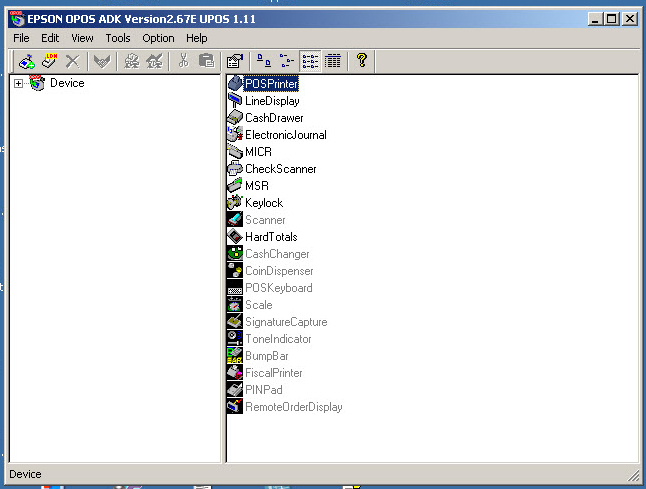Image resolution: width=646 pixels, height=489 pixels.
Task: Click the Delete X toolbar icon
Action: pos(73,61)
